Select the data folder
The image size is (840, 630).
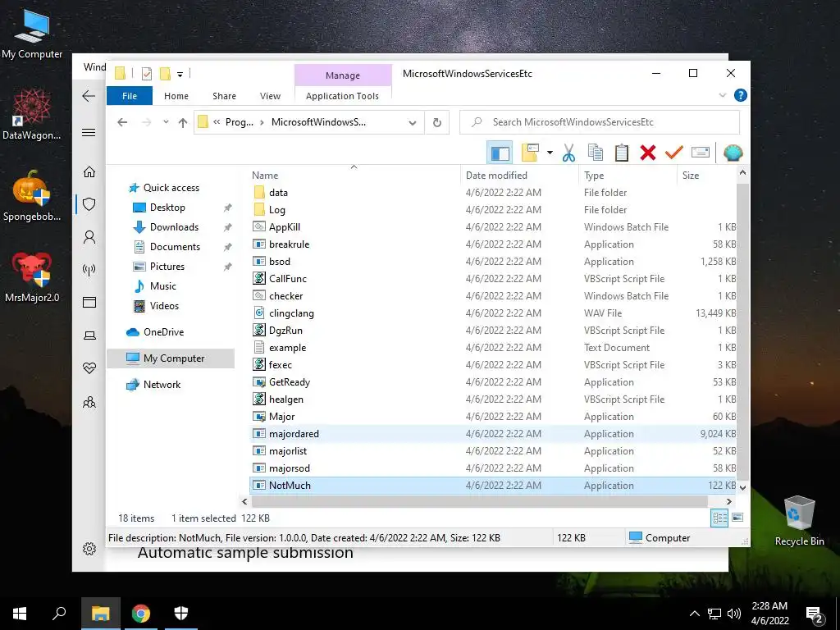[278, 193]
